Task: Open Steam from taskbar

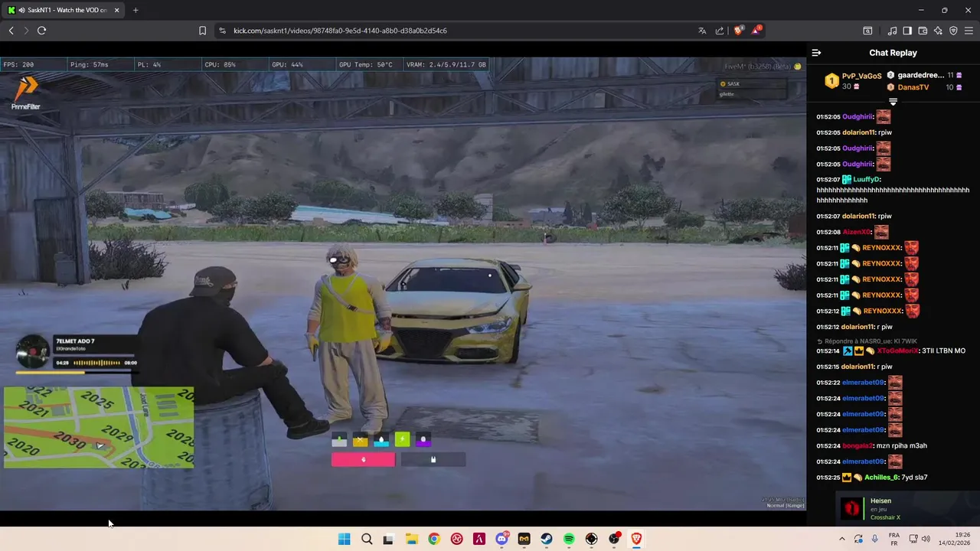Action: 547,539
